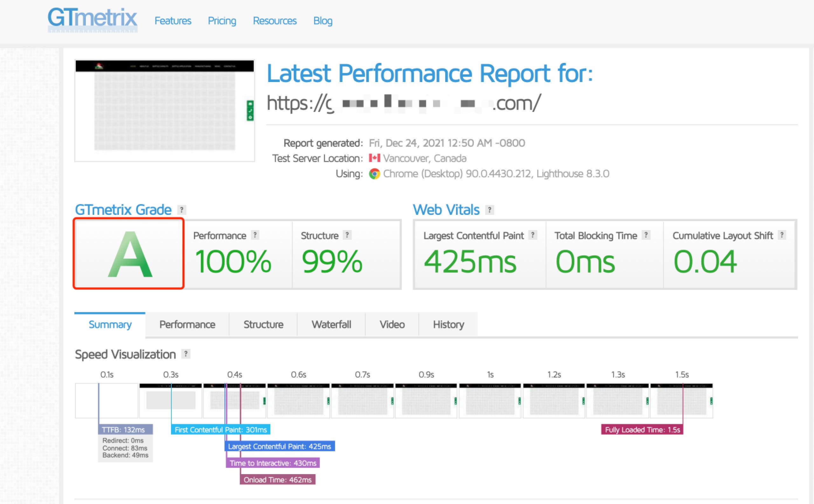
Task: Open help icon beside Structure score
Action: coord(347,235)
